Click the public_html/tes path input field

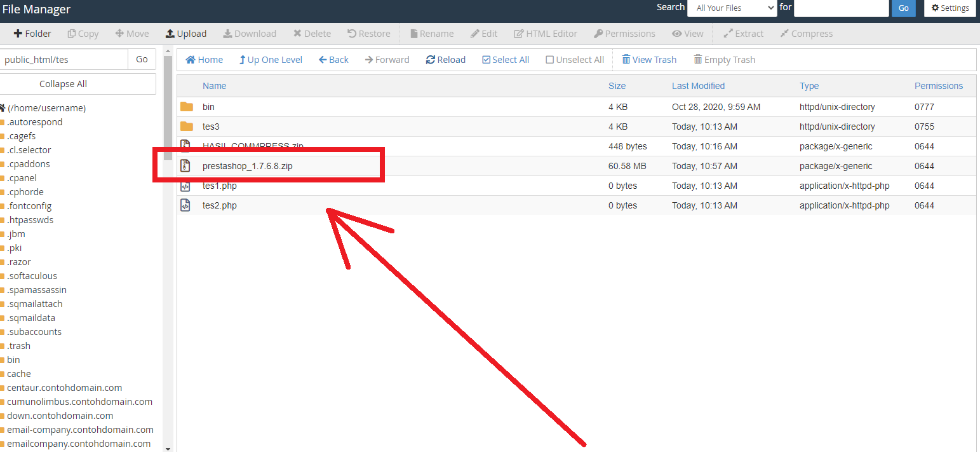pyautogui.click(x=64, y=60)
